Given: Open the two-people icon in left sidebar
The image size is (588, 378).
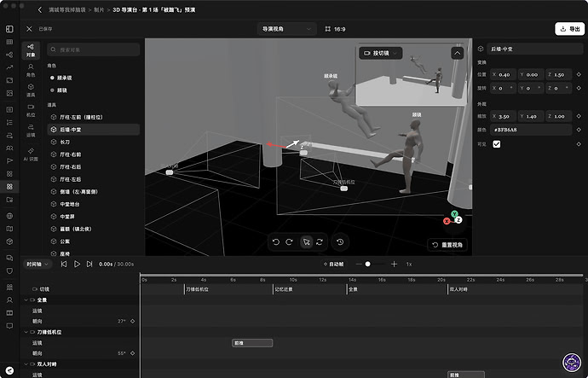Looking at the screenshot, I should 9,148.
